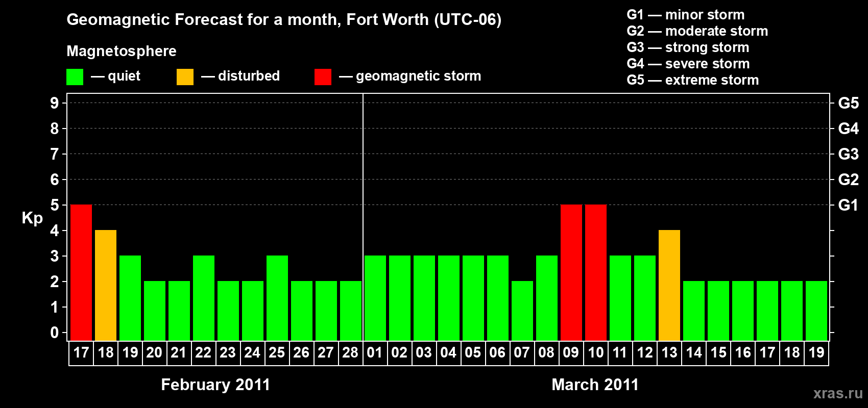The height and width of the screenshot is (408, 868).
Task: Click the G5 right axis label
Action: pyautogui.click(x=849, y=103)
